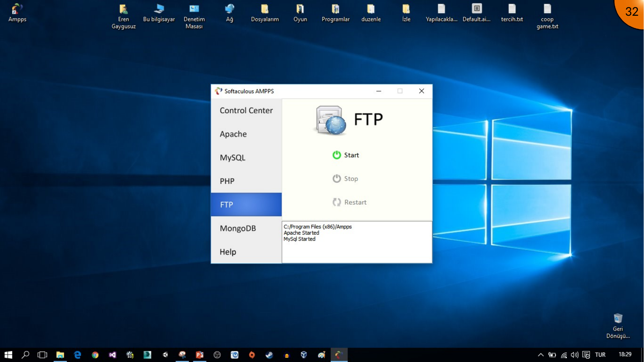Launch Microsoft Edge from taskbar

pyautogui.click(x=77, y=355)
